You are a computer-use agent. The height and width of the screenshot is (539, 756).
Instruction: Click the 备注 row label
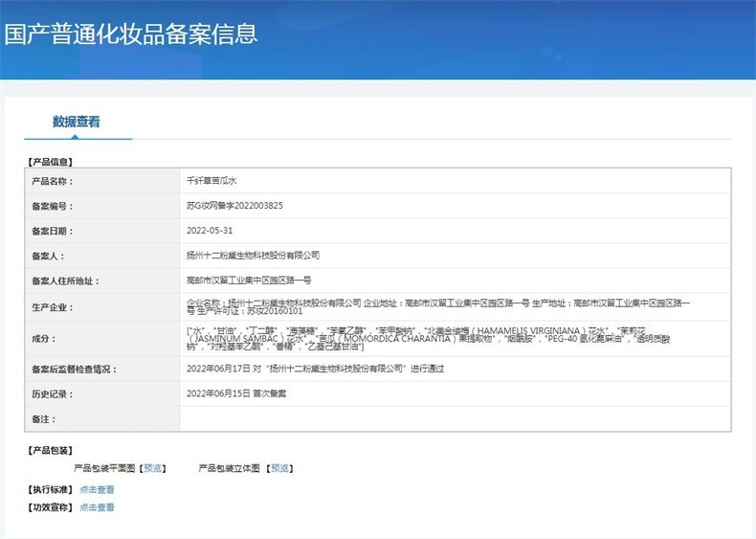click(x=44, y=419)
